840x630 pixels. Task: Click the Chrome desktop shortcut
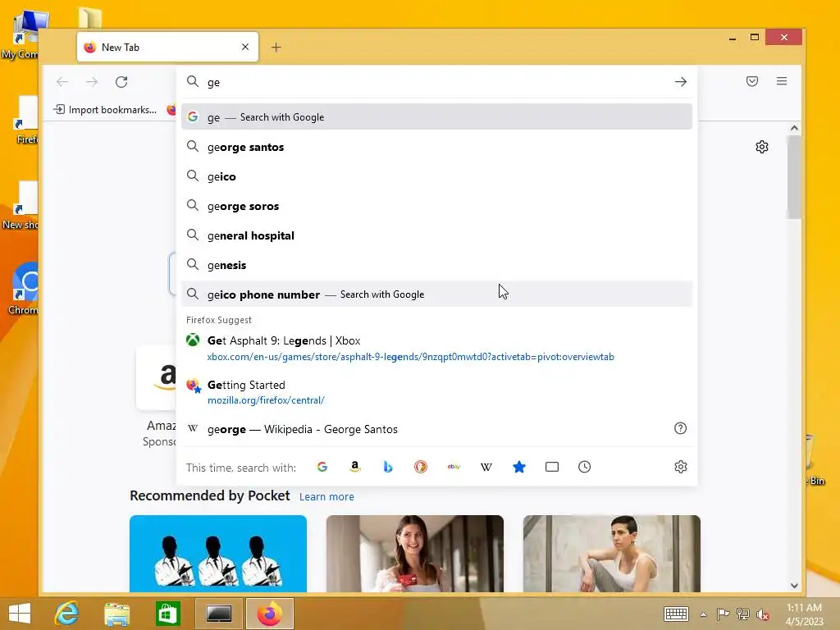tap(24, 288)
